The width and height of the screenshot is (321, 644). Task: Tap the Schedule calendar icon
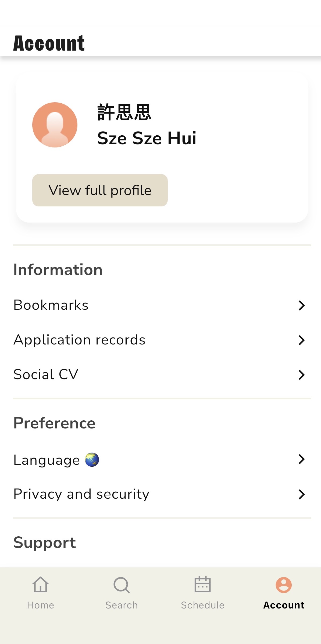[x=202, y=585]
